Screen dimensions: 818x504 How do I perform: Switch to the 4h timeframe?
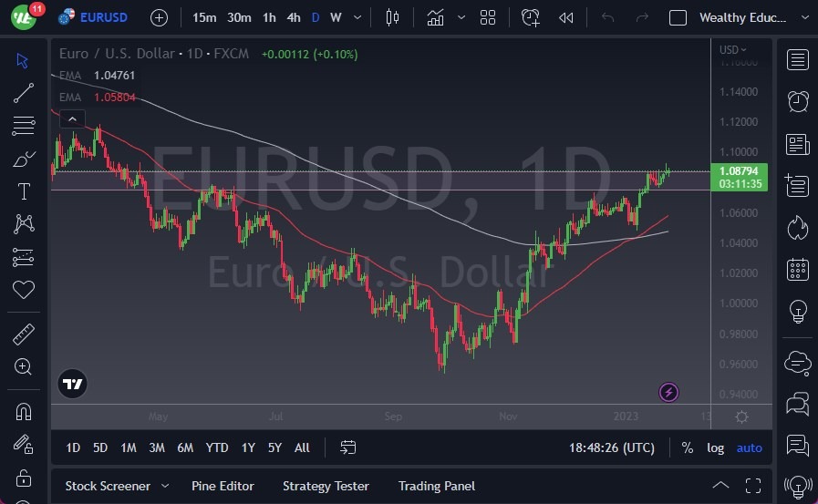pyautogui.click(x=294, y=17)
